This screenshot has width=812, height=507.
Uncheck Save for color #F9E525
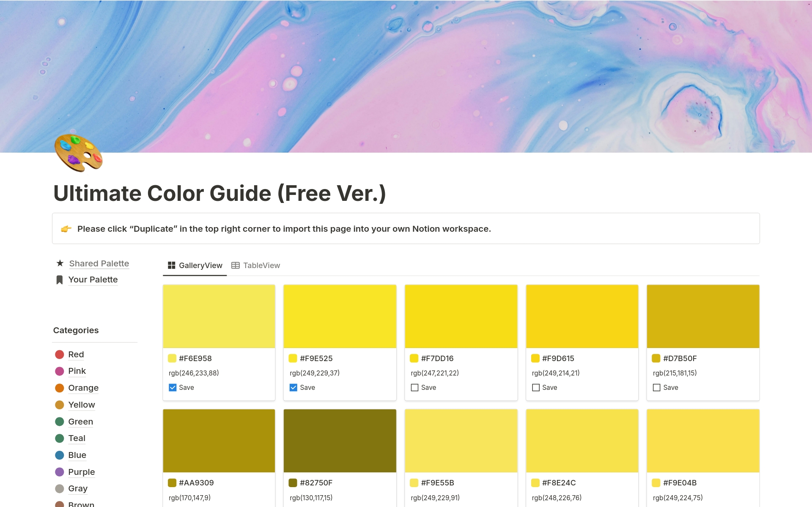pos(294,387)
